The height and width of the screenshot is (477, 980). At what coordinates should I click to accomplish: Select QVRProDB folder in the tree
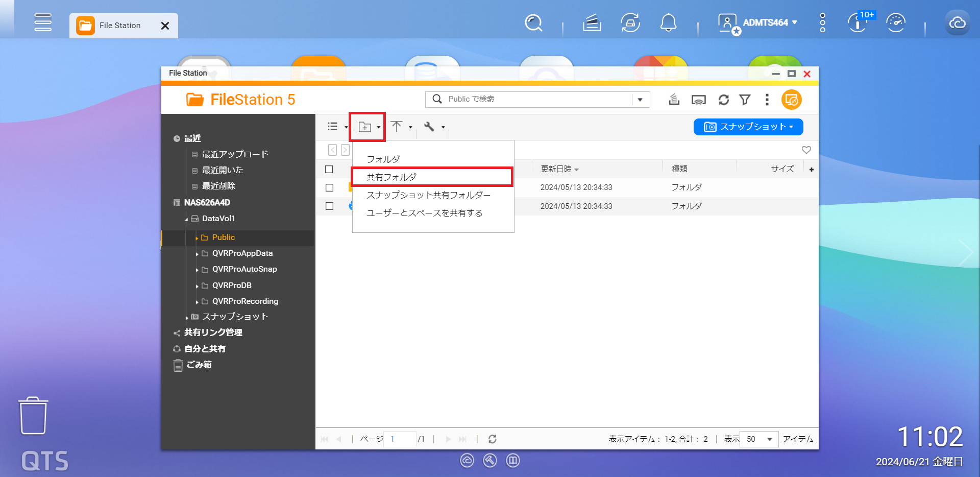(232, 285)
